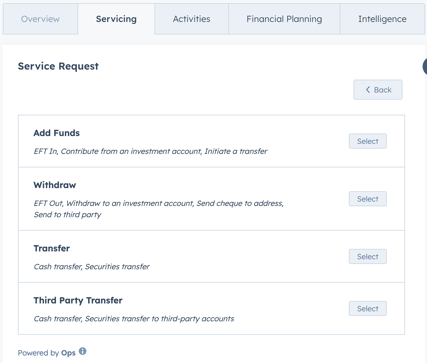Click the Back chevron arrow icon
The image size is (427, 363).
[368, 90]
